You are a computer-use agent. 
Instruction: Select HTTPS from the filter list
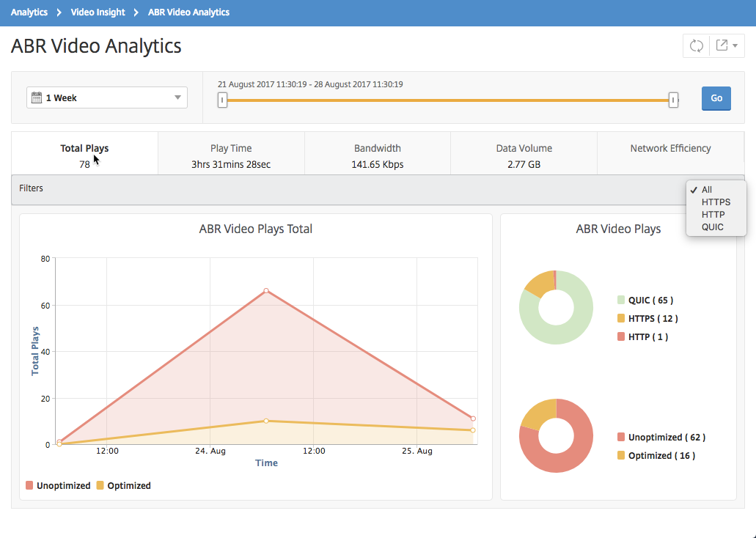pyautogui.click(x=716, y=202)
